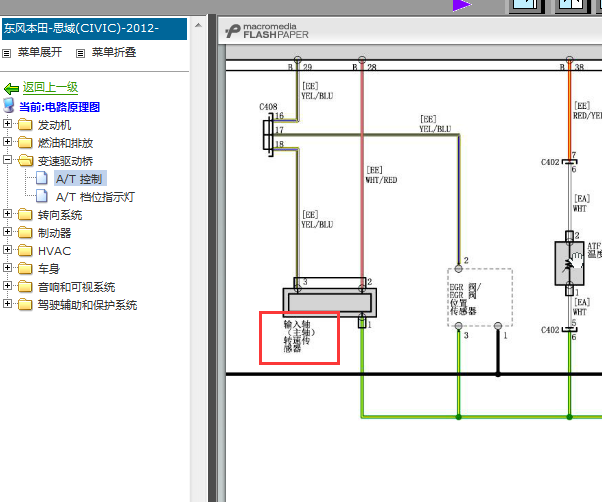Click the C408 connector label
Screen dimensions: 602x502
(268, 107)
